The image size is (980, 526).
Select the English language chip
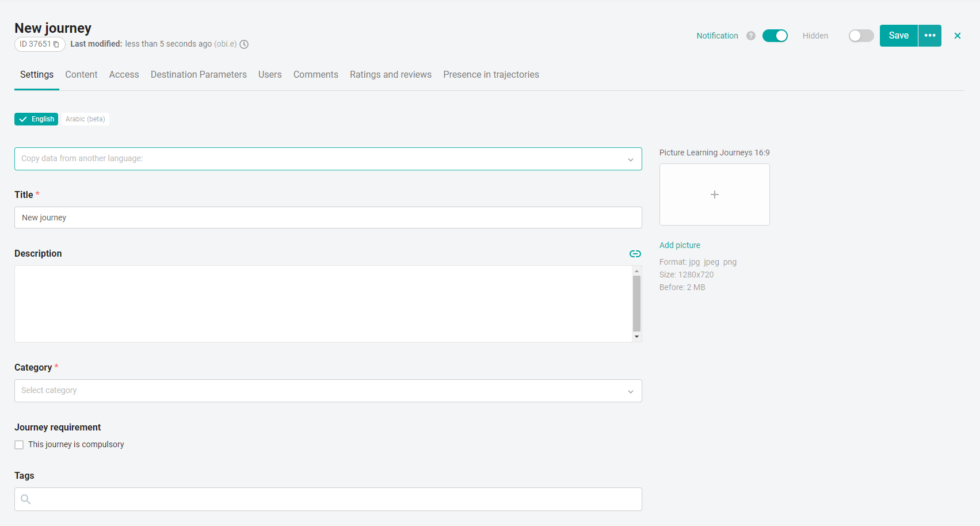[36, 119]
